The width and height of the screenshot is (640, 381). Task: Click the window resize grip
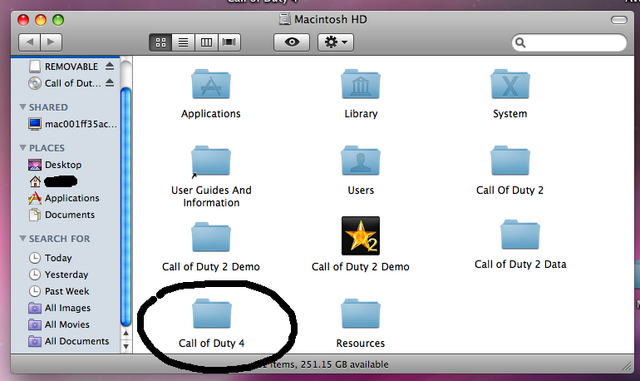click(627, 366)
